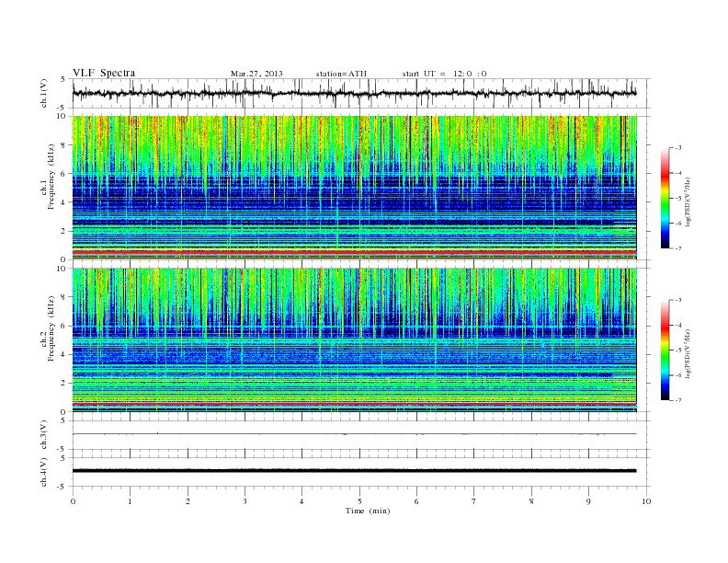Click the '-7' label on ch.1 colorbar

tap(677, 248)
